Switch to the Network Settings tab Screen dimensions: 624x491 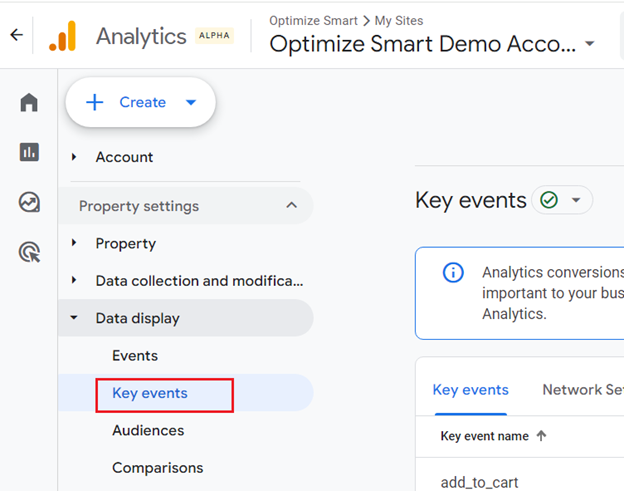click(583, 390)
